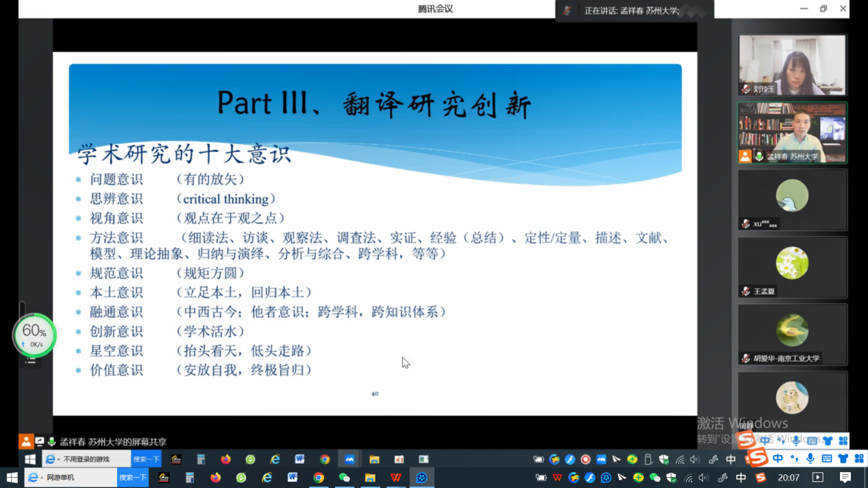Click the muted mic icon beside XU

[746, 224]
